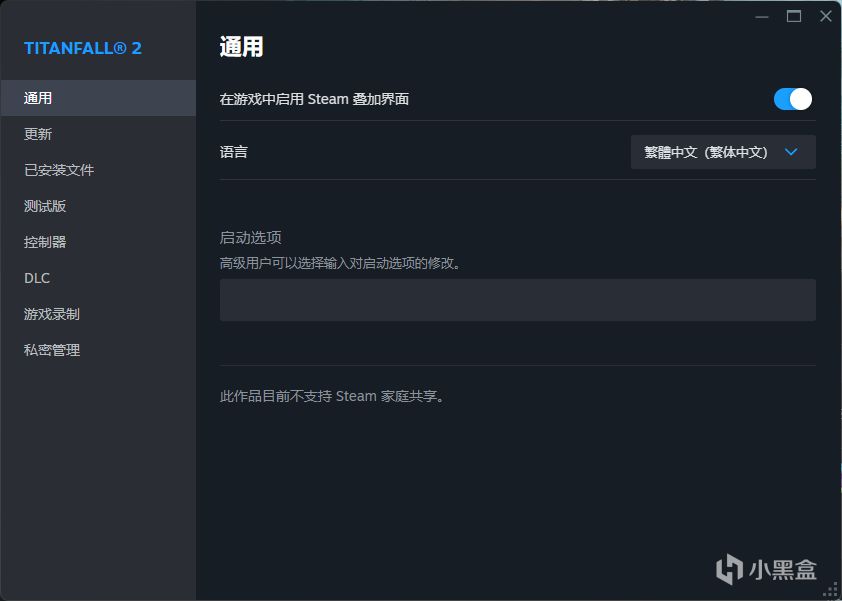The image size is (842, 601).
Task: Select DLC in the sidebar
Action: point(98,278)
